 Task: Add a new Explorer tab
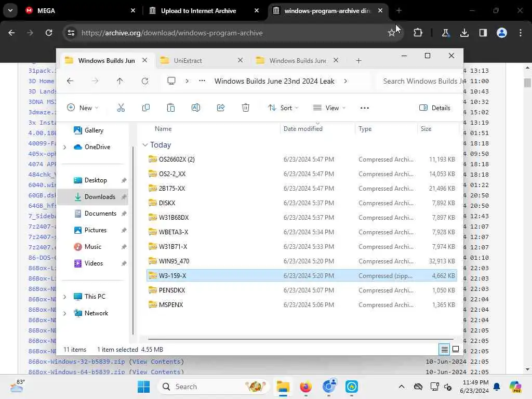(x=358, y=61)
